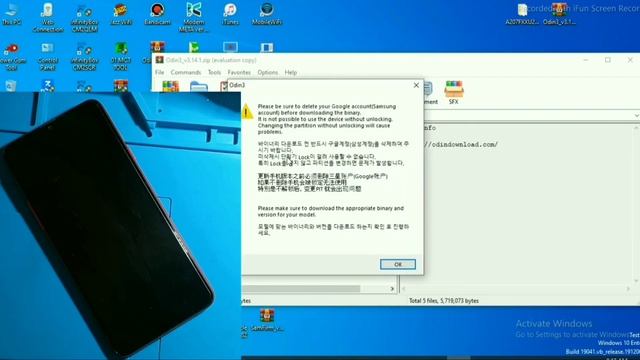Open This PC desktop icon
Image resolution: width=640 pixels, height=360 pixels.
[11, 14]
